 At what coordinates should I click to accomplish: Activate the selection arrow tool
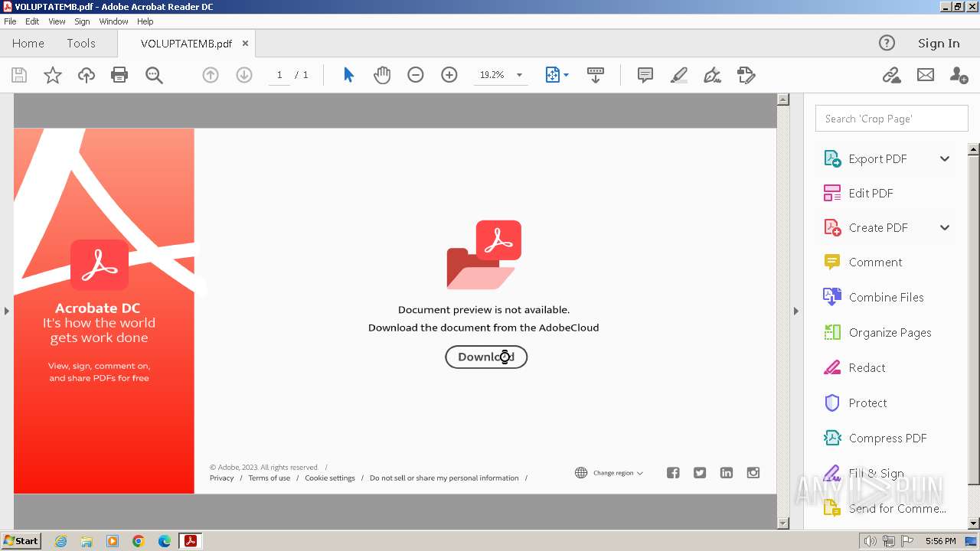pyautogui.click(x=348, y=75)
